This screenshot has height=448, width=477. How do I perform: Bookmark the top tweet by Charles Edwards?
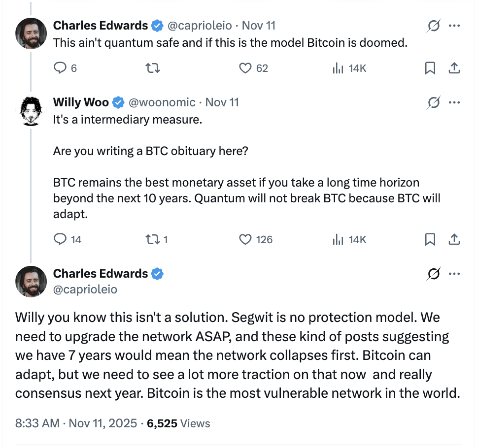[x=430, y=68]
